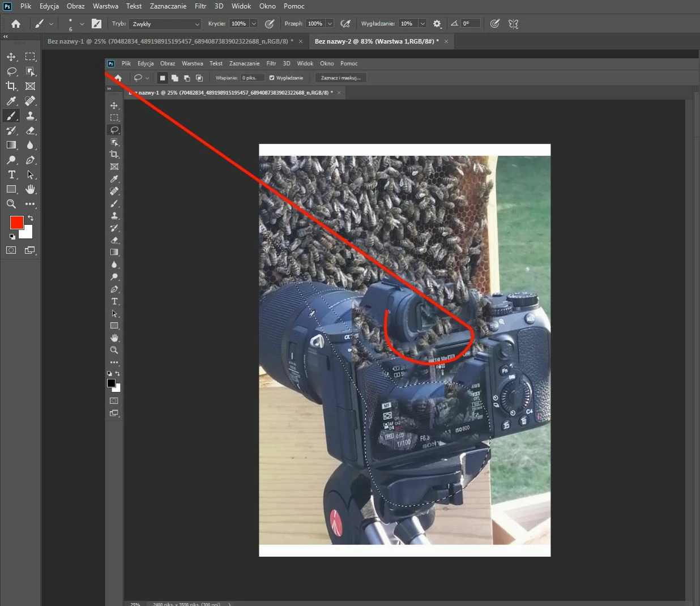Switch to the Bez nazwy-2 document tab
The width and height of the screenshot is (700, 606).
(x=377, y=41)
